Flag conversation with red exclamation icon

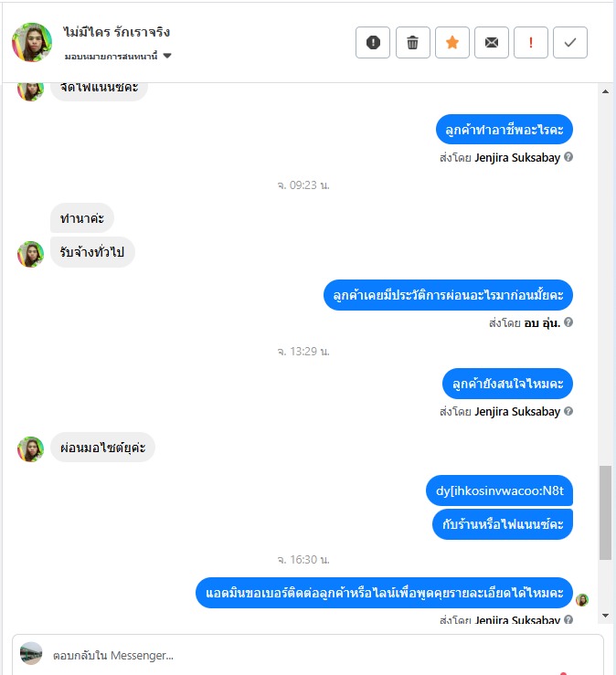(531, 42)
